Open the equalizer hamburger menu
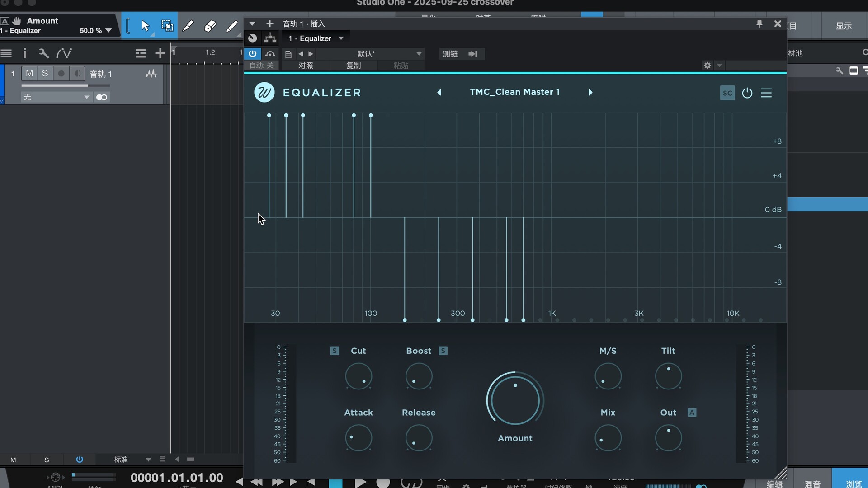Image resolution: width=868 pixels, height=488 pixels. click(x=766, y=93)
